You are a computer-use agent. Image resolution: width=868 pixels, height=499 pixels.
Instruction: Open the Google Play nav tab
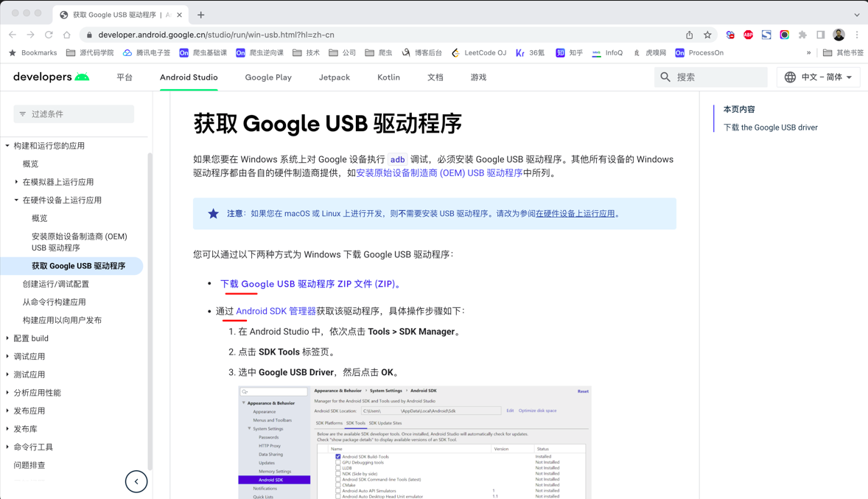(268, 77)
